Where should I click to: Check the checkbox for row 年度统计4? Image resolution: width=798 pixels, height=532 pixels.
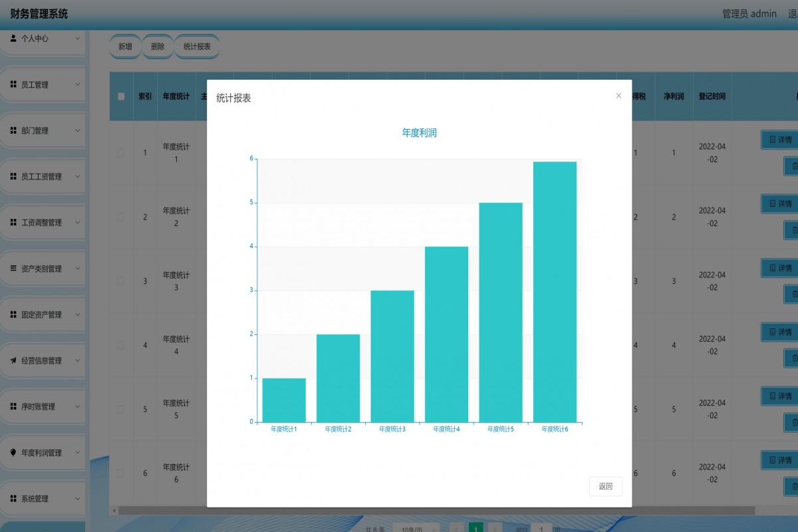[121, 345]
